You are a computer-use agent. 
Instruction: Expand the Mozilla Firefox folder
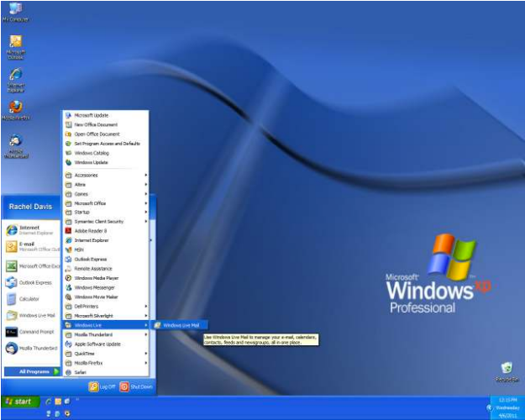(106, 363)
